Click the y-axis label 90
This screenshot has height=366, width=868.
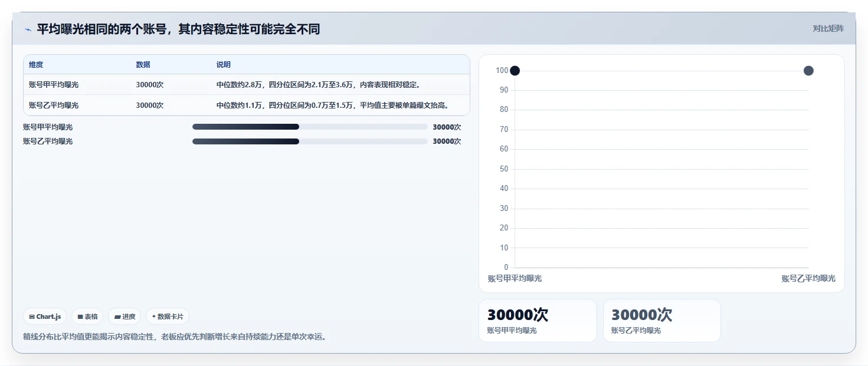pyautogui.click(x=504, y=90)
